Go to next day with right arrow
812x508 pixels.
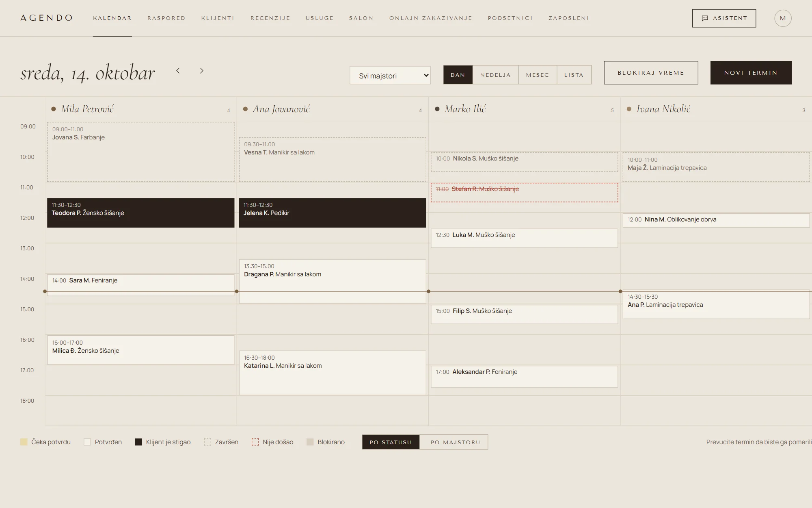point(201,71)
